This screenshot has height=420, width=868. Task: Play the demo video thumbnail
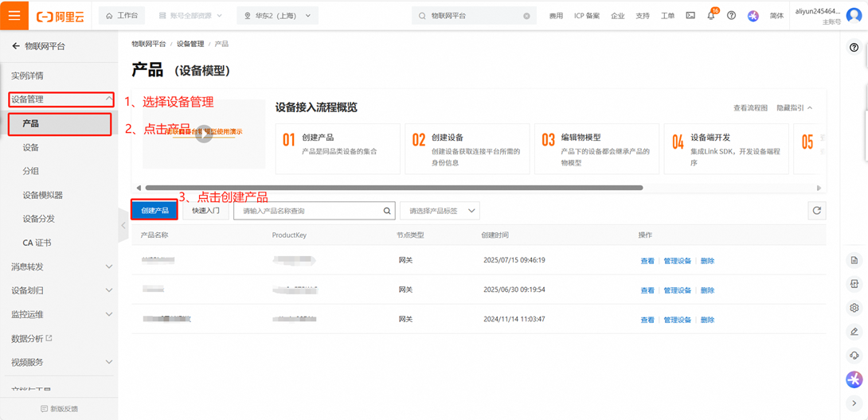click(x=204, y=134)
